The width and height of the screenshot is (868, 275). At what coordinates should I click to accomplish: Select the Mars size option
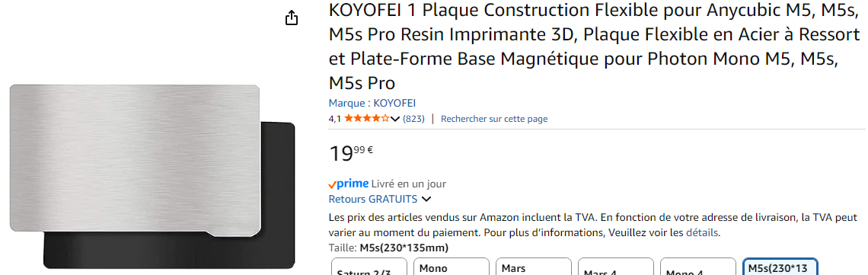coord(534,267)
